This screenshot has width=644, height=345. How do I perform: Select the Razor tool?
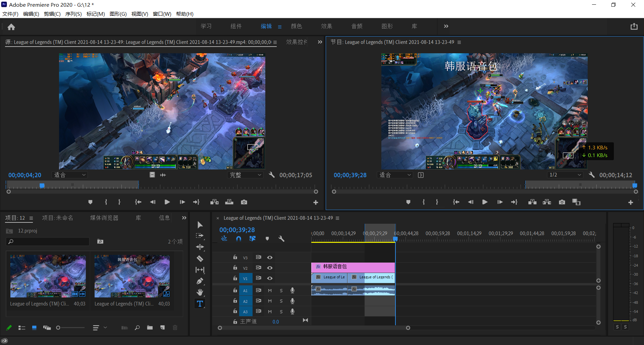tap(200, 259)
